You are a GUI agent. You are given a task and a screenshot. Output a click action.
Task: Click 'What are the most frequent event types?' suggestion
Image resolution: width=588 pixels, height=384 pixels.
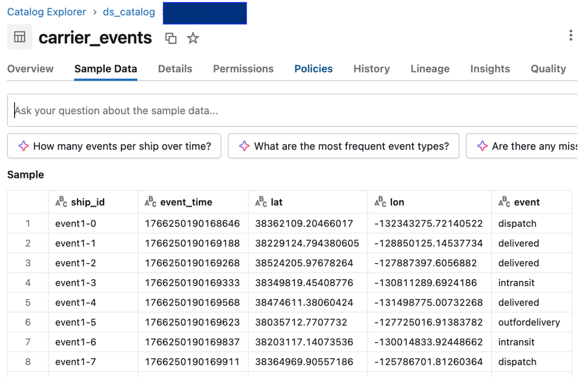[351, 146]
